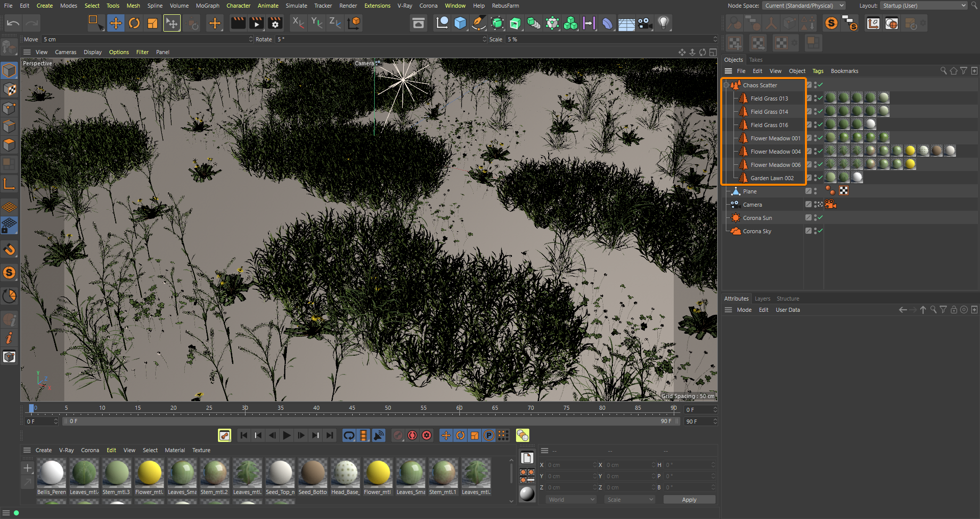Click the Move 5 cm stepper arrows

point(251,39)
